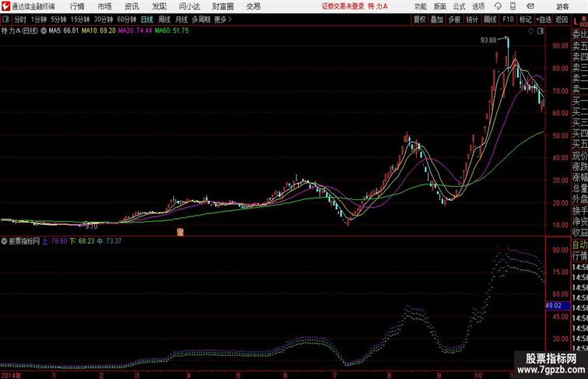This screenshot has height=379, width=588.
Task: Switch to the 分时 chart period
Action: coord(20,19)
